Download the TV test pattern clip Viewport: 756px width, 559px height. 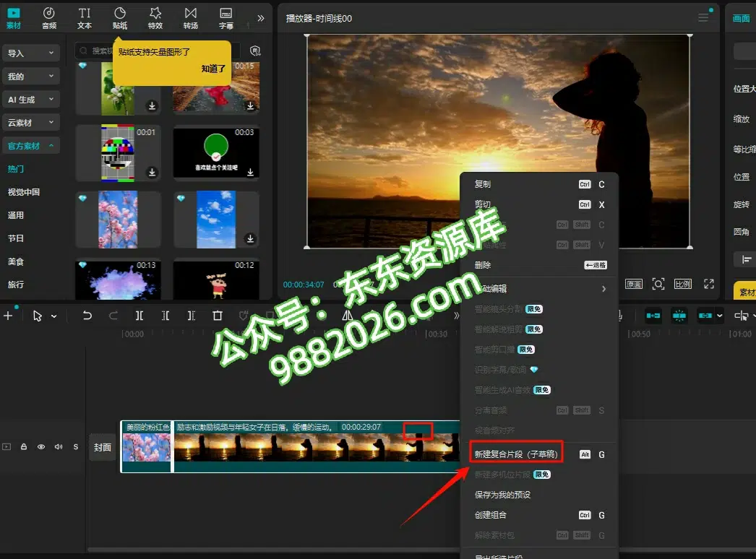pyautogui.click(x=152, y=173)
